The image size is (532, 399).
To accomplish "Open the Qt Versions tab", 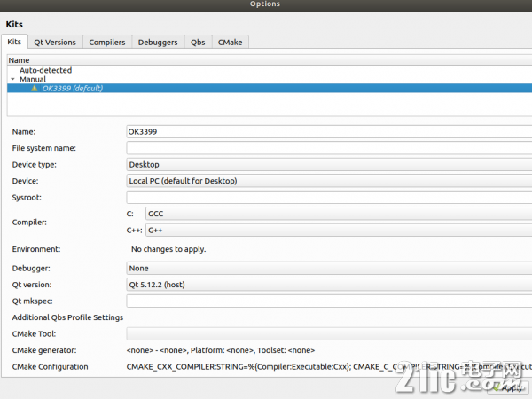I will (55, 42).
